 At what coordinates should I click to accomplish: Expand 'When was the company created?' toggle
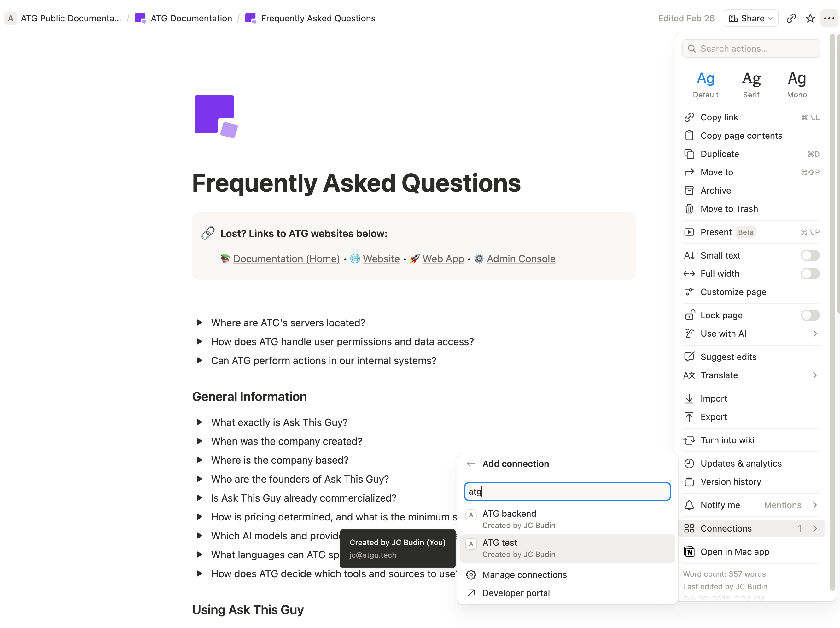[199, 441]
